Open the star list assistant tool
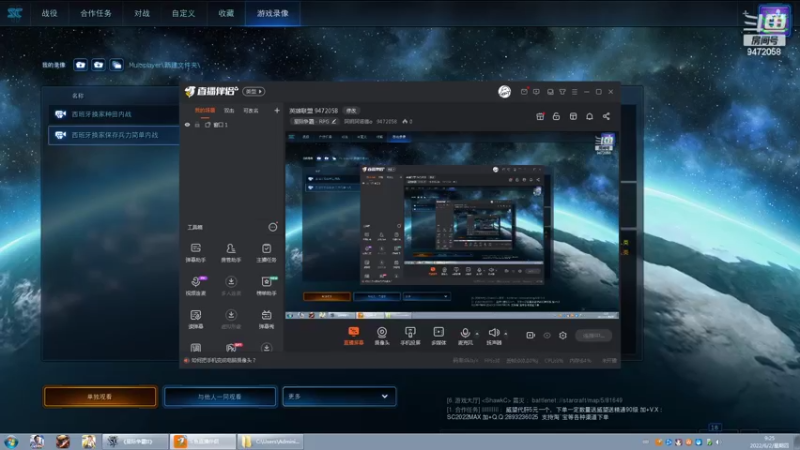Viewport: 800px width, 450px height. (266, 286)
